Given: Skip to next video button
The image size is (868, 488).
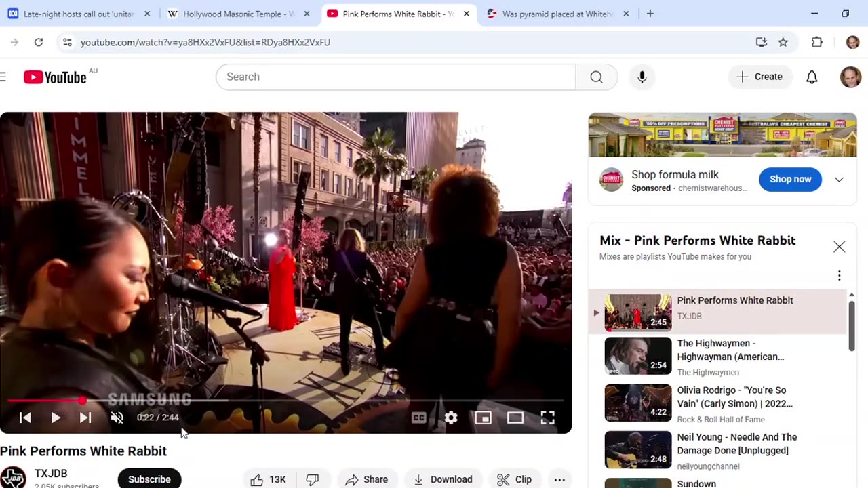Looking at the screenshot, I should (x=85, y=418).
